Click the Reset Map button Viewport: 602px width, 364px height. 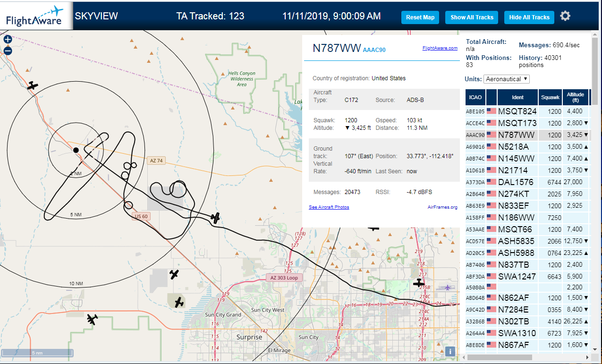click(x=420, y=17)
